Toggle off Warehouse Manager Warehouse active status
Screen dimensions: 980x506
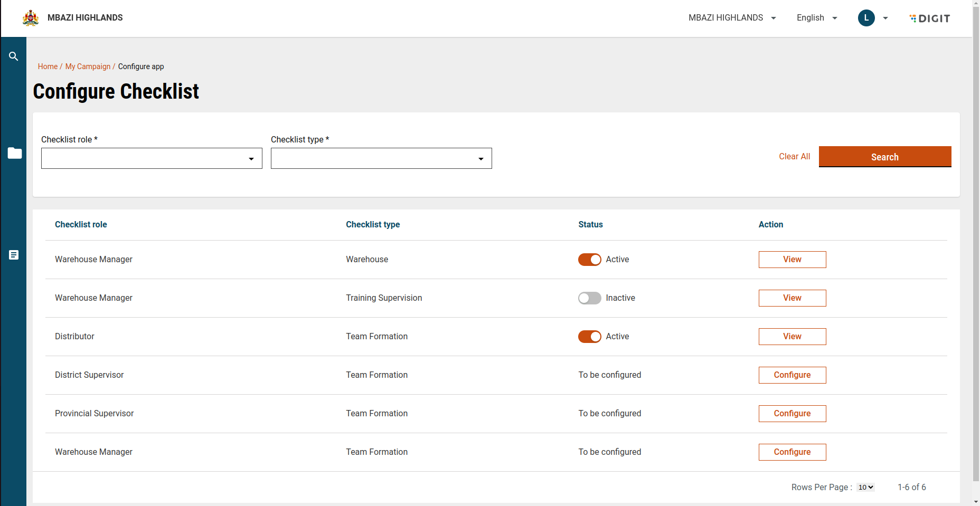tap(589, 260)
